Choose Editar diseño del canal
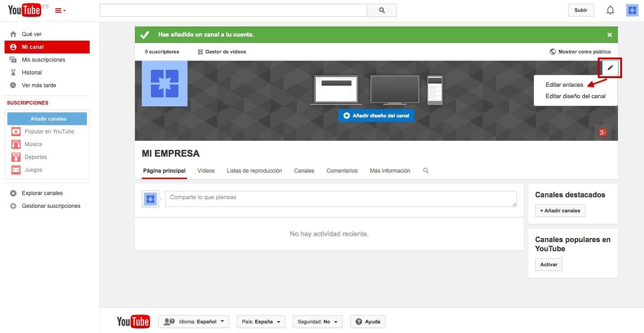 coord(575,96)
